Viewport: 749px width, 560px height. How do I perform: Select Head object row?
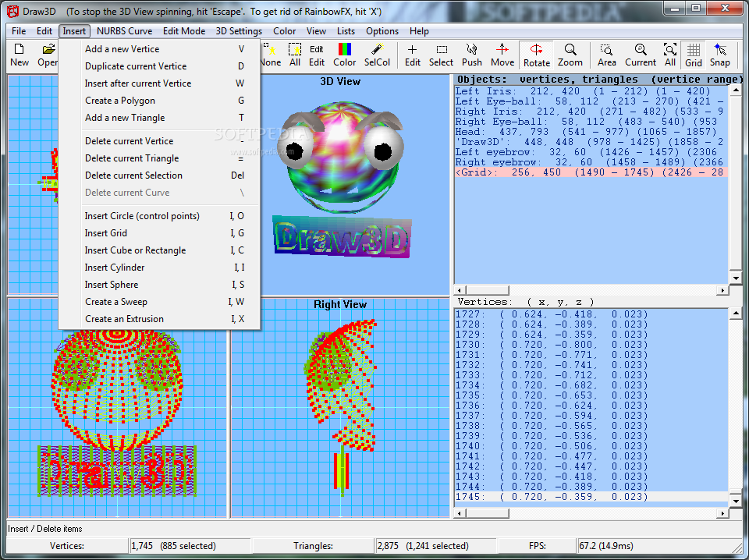pyautogui.click(x=591, y=132)
